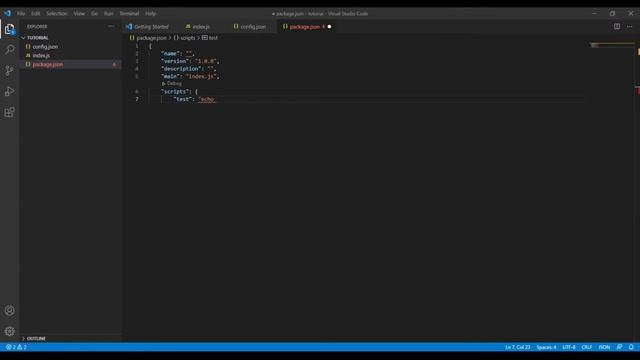The image size is (640, 360).
Task: Open the notifications bell icon
Action: [x=631, y=347]
